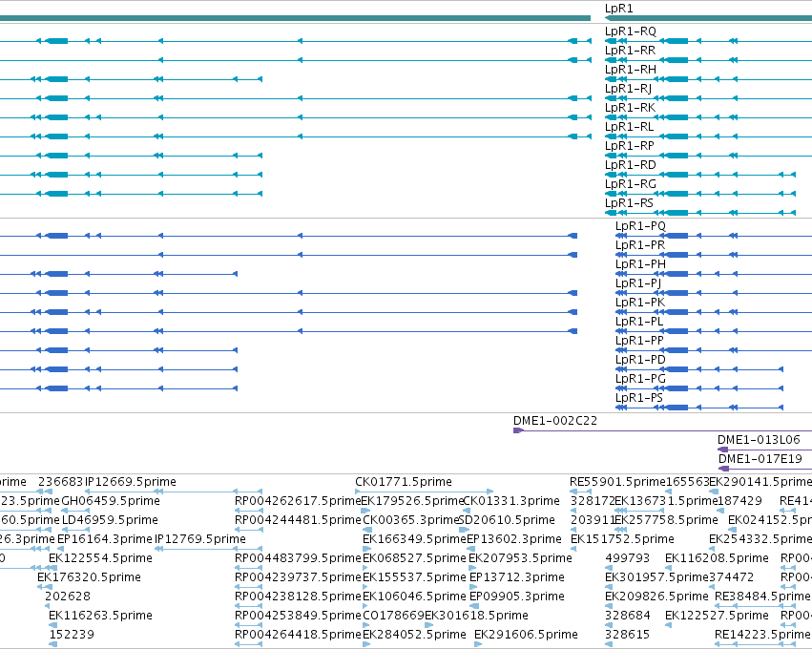Select the RP004244481.5prime EST label

(298, 520)
